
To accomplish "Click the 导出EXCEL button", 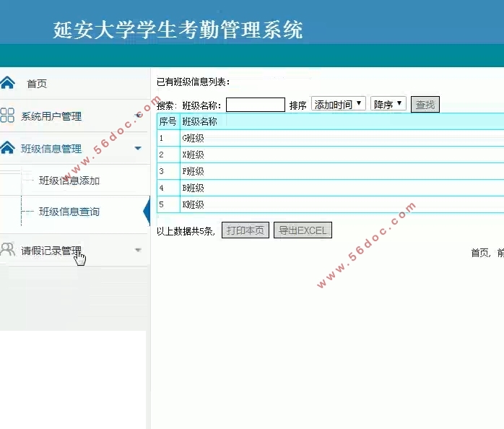I will [303, 230].
